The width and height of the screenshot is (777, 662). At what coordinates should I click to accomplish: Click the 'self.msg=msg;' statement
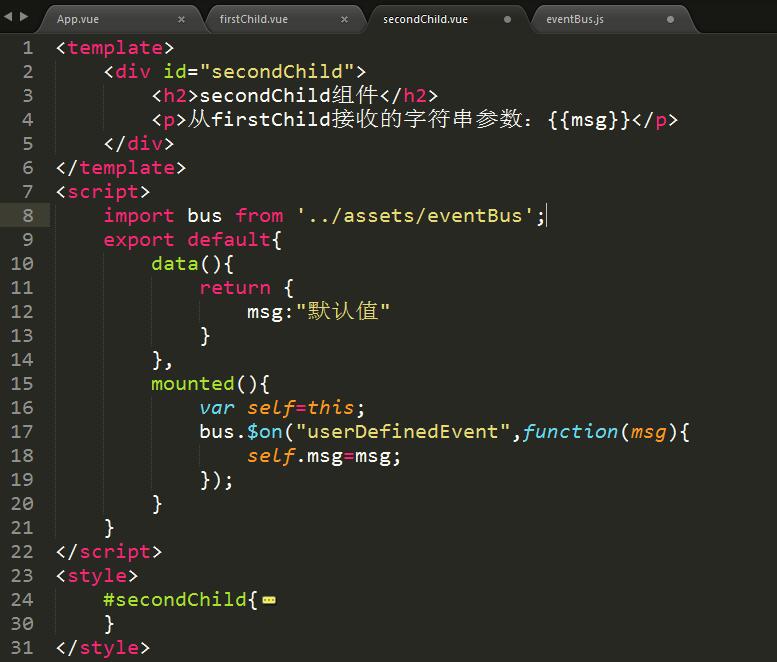click(324, 456)
